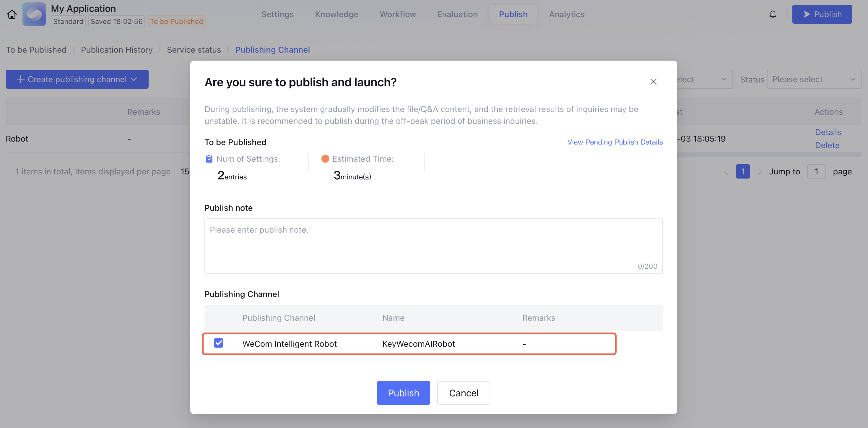Go to the previous page arrow
Screen dimensions: 868x428
pos(726,171)
